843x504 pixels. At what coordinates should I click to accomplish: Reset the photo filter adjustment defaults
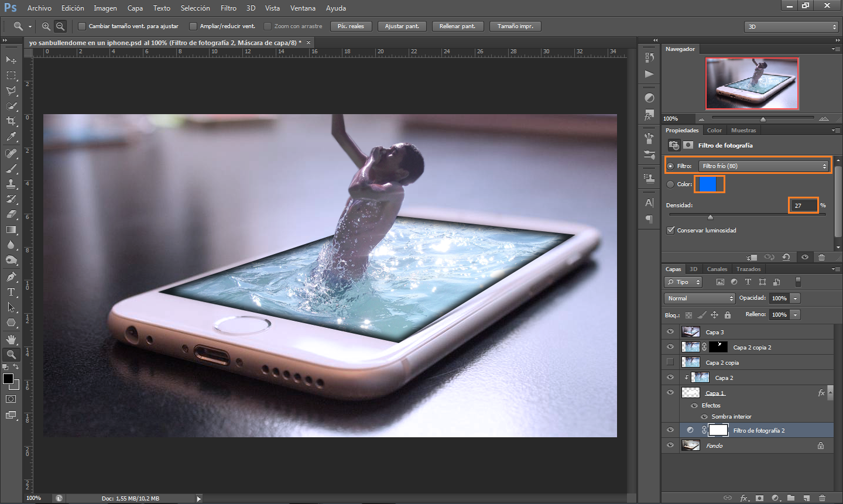[786, 257]
